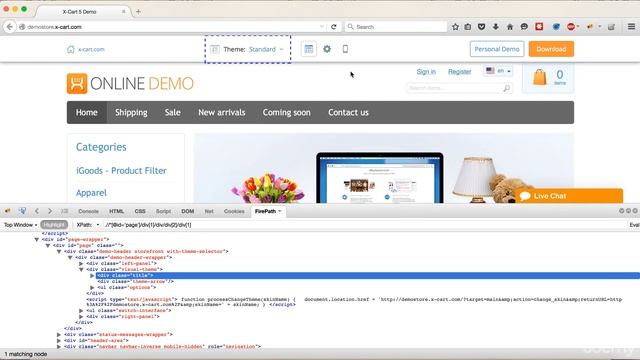
Task: Follow the Sign in link
Action: [426, 71]
